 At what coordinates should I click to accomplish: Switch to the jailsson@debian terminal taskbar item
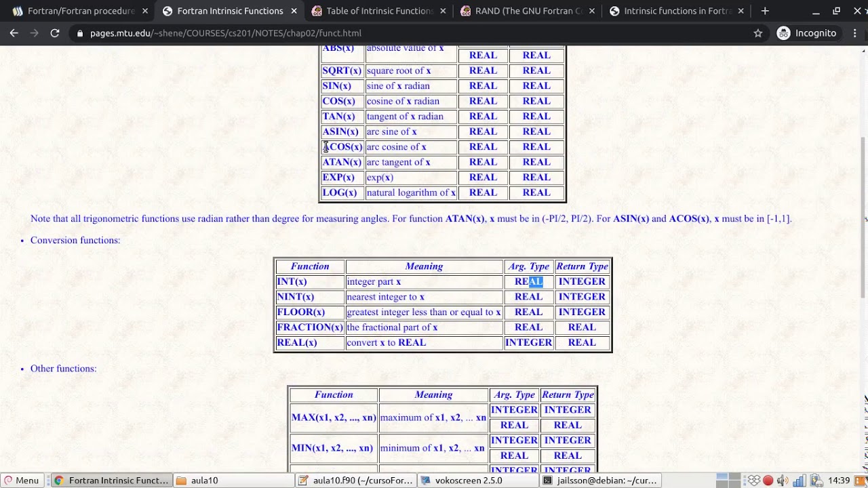click(600, 481)
